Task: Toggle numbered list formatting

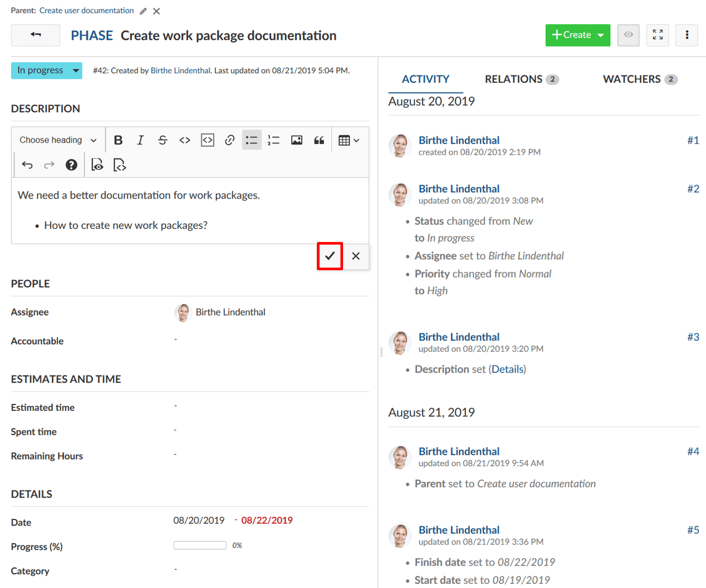Action: [x=274, y=140]
